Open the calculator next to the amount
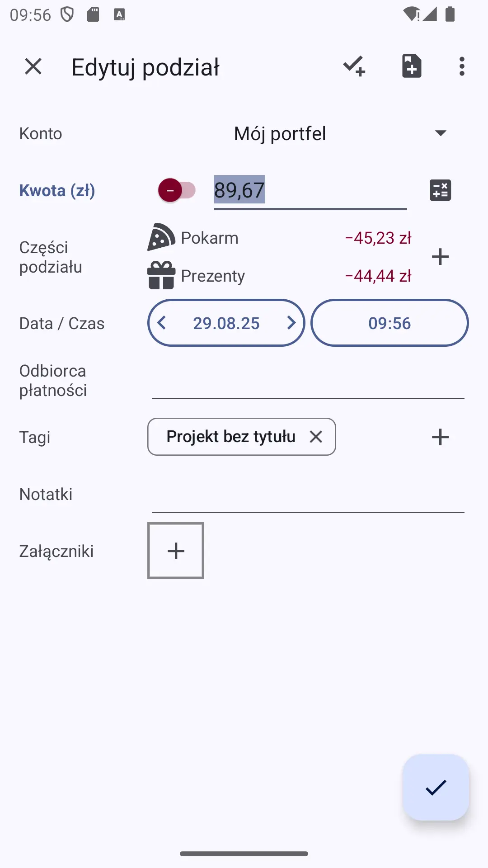The image size is (488, 868). (440, 190)
